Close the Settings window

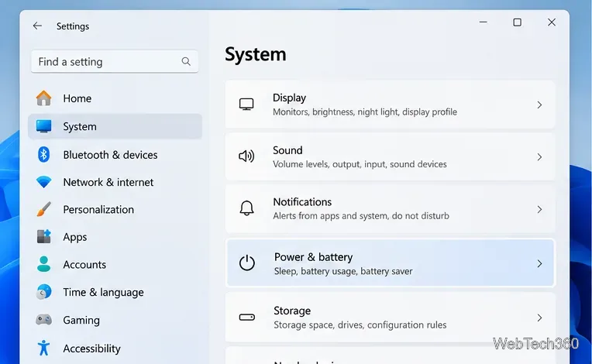[552, 22]
